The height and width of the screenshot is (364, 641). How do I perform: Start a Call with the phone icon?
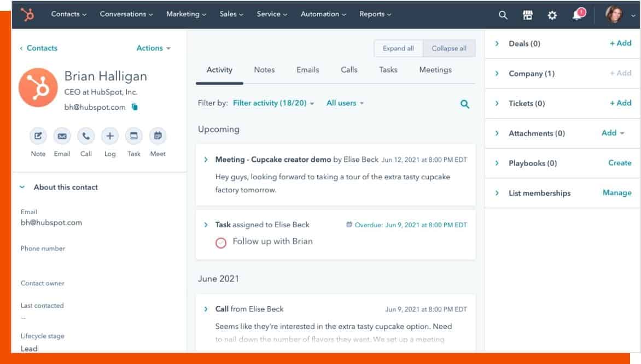[x=86, y=136]
